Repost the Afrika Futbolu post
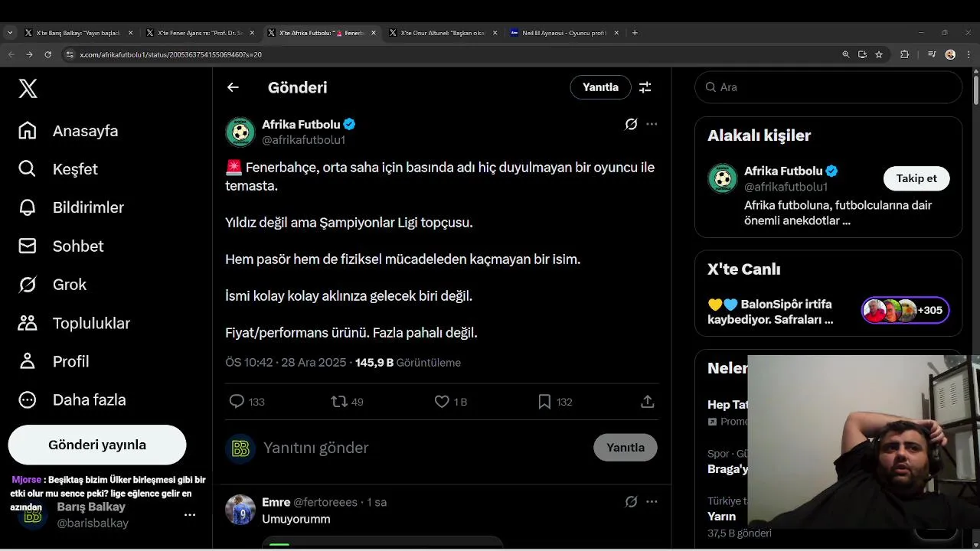This screenshot has height=551, width=980. [339, 402]
